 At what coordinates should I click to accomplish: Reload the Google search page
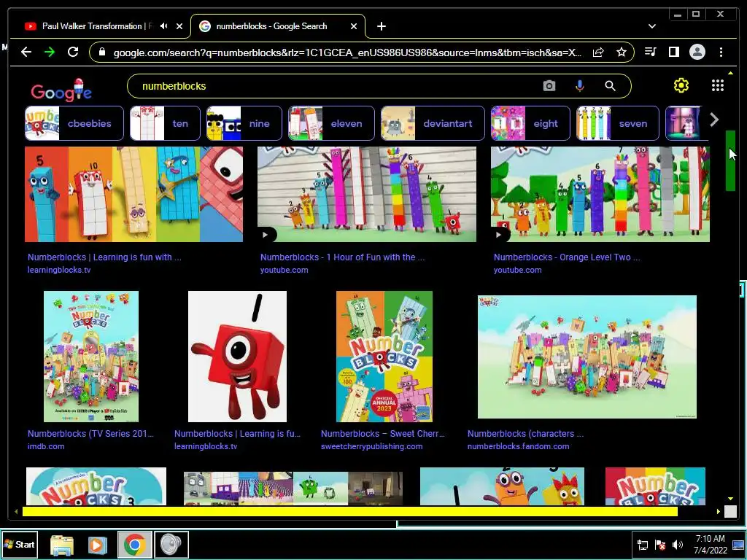pyautogui.click(x=73, y=52)
